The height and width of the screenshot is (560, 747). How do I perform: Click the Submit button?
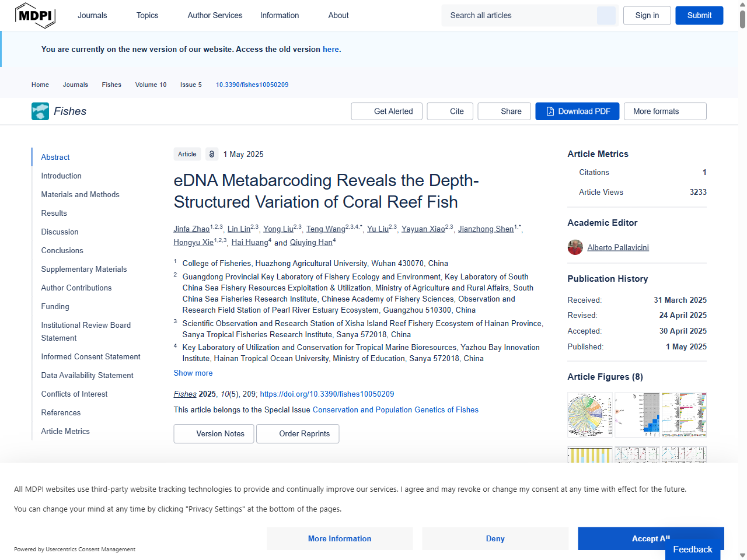(699, 15)
